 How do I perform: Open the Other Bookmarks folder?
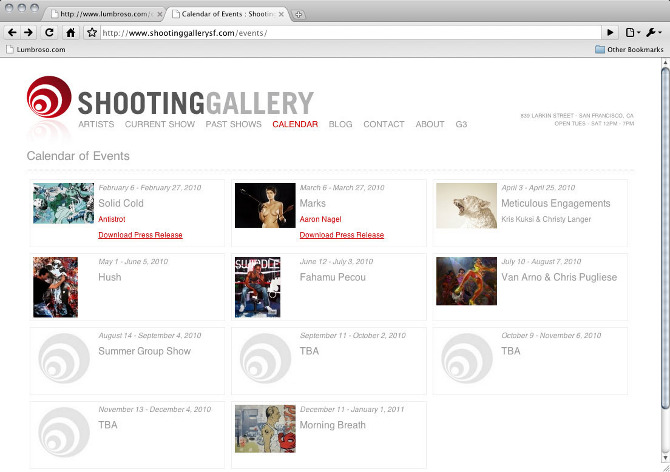[x=629, y=50]
